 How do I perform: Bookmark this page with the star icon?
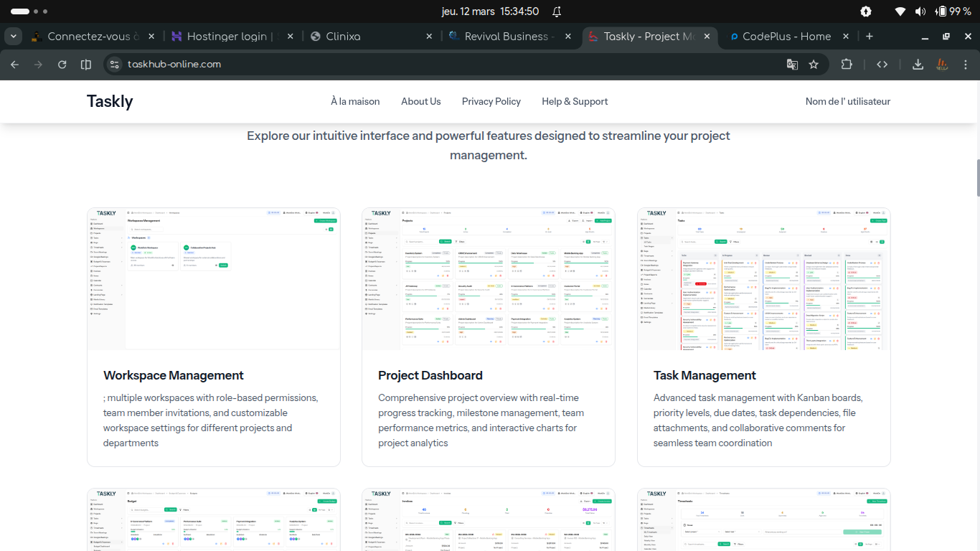[814, 65]
